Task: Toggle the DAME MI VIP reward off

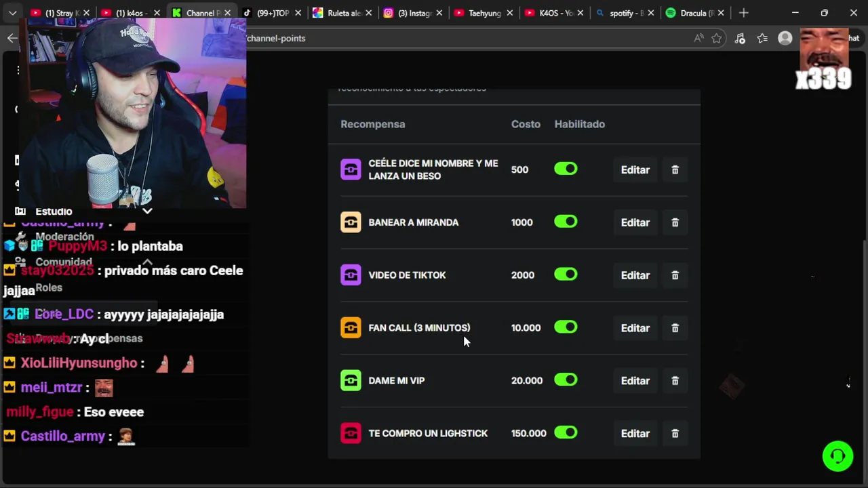Action: 566,380
